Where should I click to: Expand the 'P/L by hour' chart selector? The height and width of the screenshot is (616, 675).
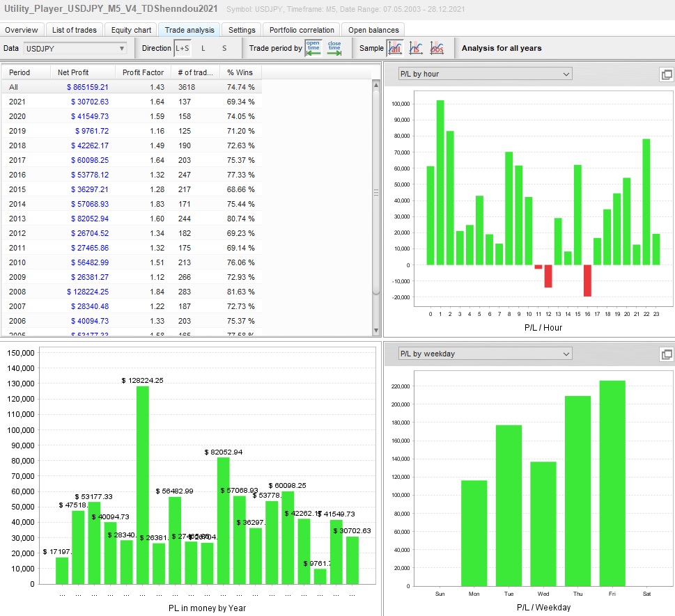(x=484, y=74)
